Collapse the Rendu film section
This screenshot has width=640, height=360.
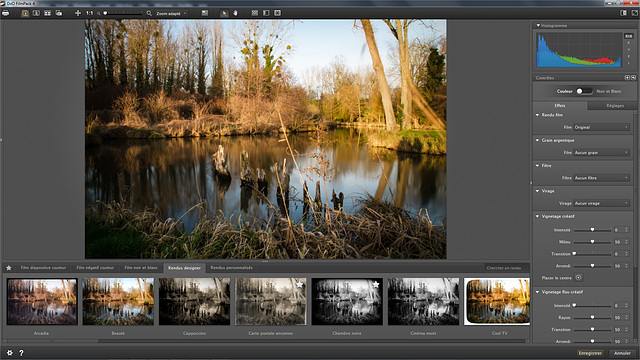(538, 115)
